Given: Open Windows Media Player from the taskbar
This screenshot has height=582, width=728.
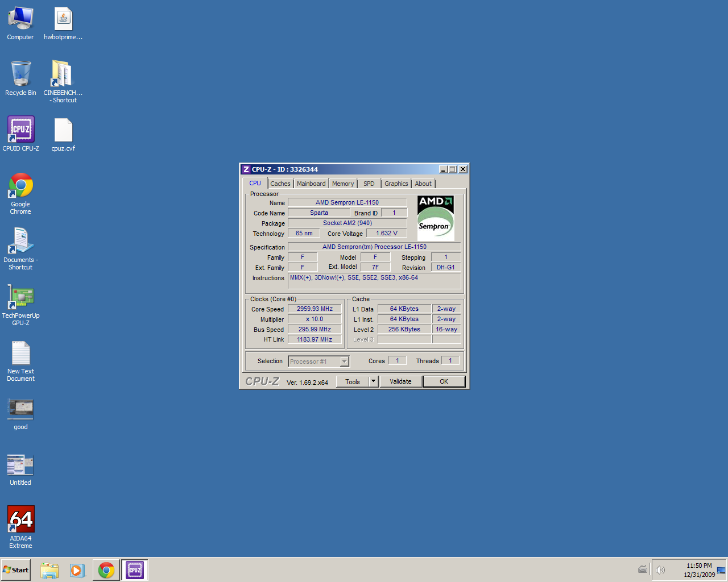Looking at the screenshot, I should [77, 570].
